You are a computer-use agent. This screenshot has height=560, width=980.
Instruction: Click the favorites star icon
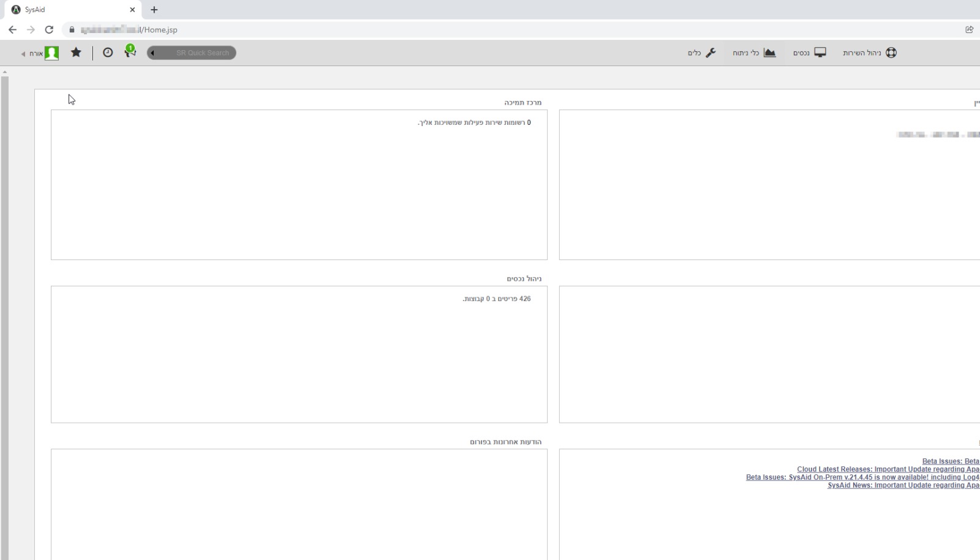(76, 53)
